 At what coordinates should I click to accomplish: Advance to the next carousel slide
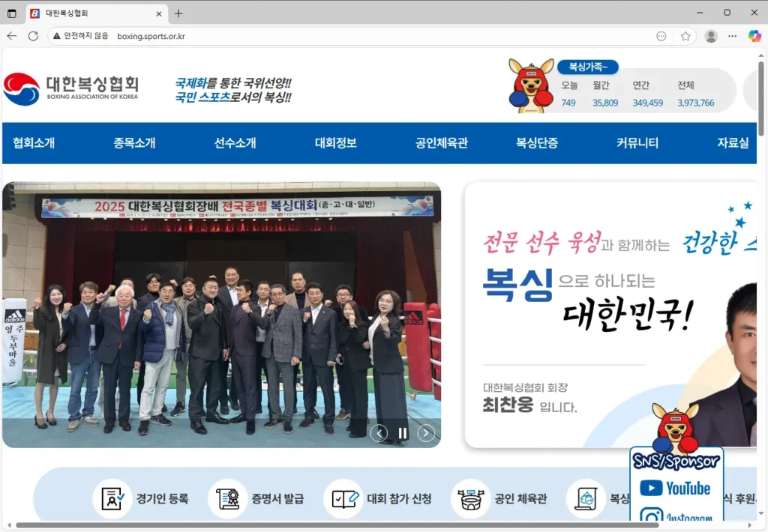pos(425,433)
